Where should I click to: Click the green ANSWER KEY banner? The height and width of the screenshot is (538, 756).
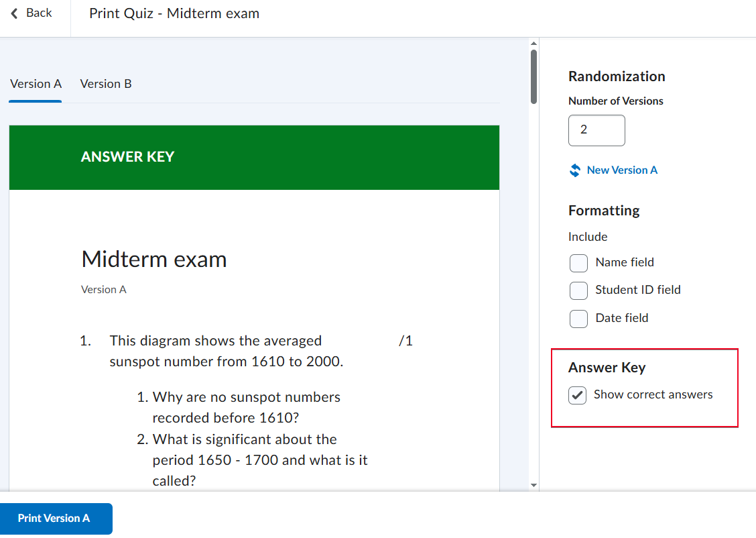pos(254,157)
